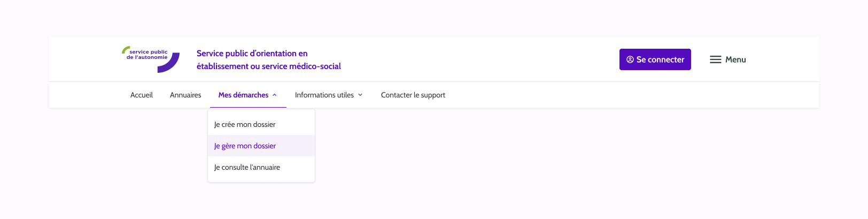The width and height of the screenshot is (868, 219).
Task: Collapse Mes démarches using its chevron arrow
Action: (275, 95)
